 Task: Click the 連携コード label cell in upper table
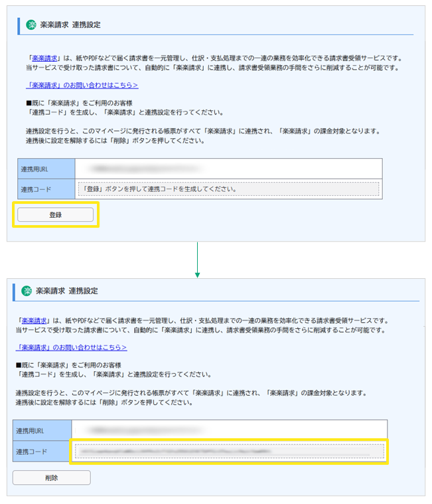click(x=46, y=189)
